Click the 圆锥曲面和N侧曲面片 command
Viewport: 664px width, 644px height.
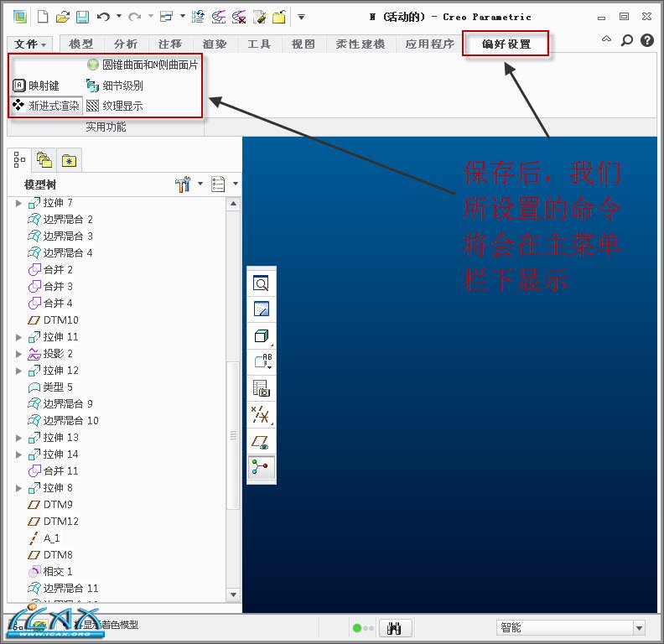point(143,65)
